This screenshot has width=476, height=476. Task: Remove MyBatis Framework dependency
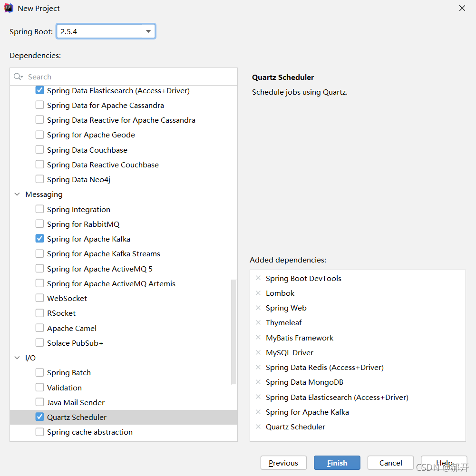(258, 337)
